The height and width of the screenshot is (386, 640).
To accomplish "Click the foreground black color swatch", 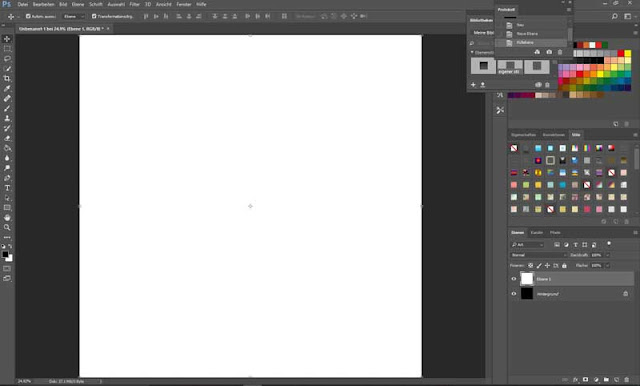I will tap(5, 254).
